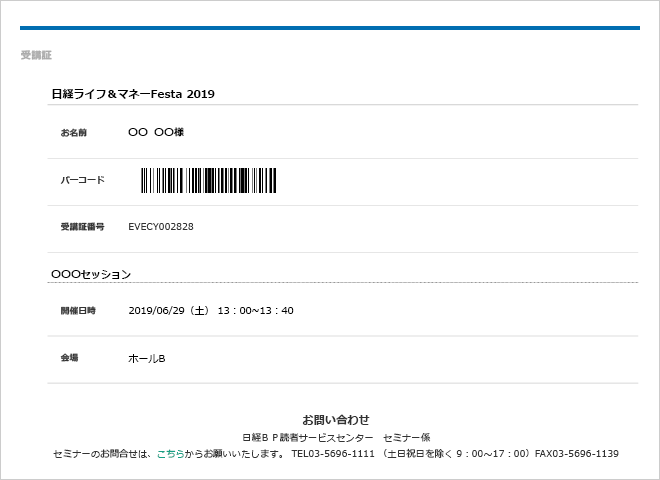Click the こちら inquiry link

171,454
